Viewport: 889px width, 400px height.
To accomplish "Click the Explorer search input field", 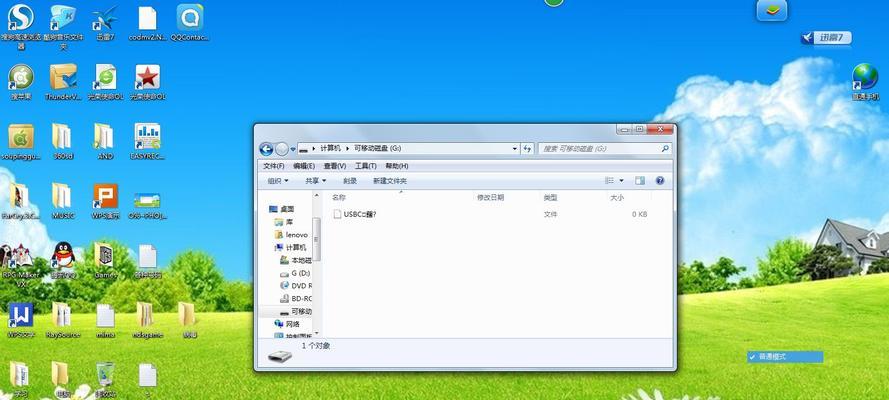I will [599, 148].
